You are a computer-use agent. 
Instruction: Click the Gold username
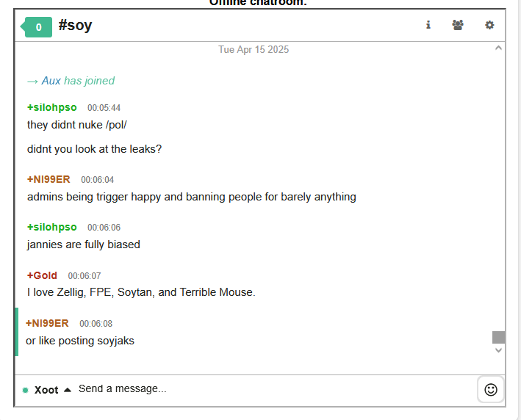click(x=42, y=275)
